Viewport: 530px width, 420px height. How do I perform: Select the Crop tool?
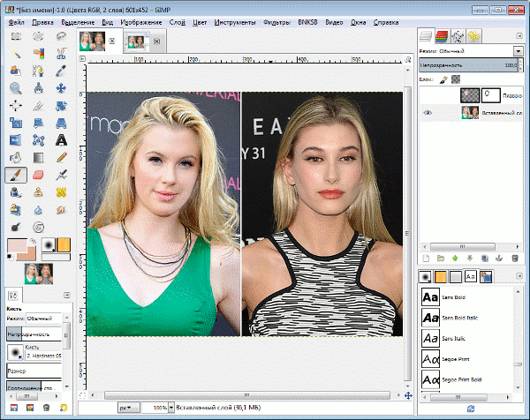tap(38, 106)
